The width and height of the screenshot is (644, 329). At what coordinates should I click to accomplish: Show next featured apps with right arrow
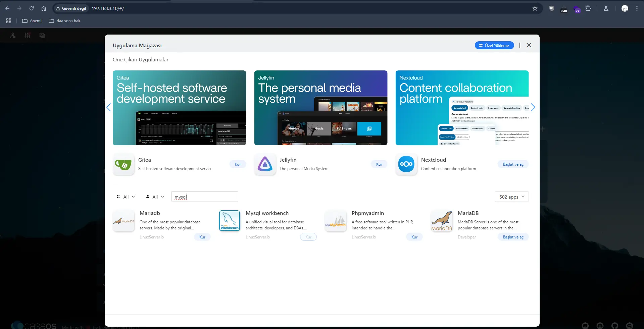pyautogui.click(x=533, y=107)
